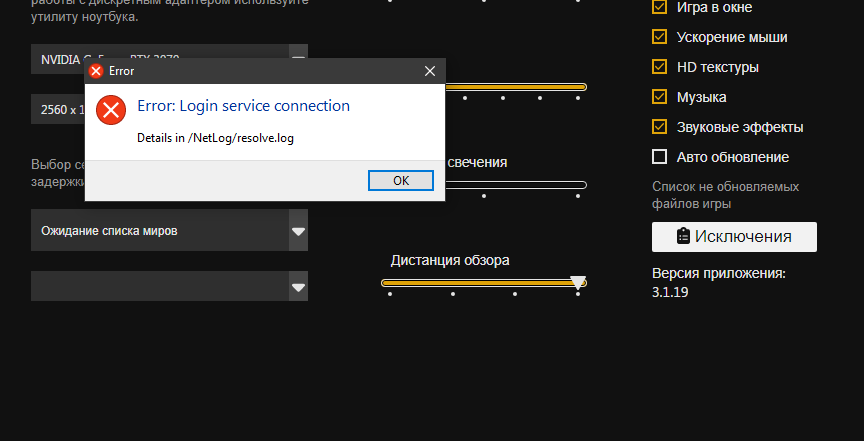The image size is (864, 441).
Task: Close the Error dialog with X
Action: [x=430, y=71]
